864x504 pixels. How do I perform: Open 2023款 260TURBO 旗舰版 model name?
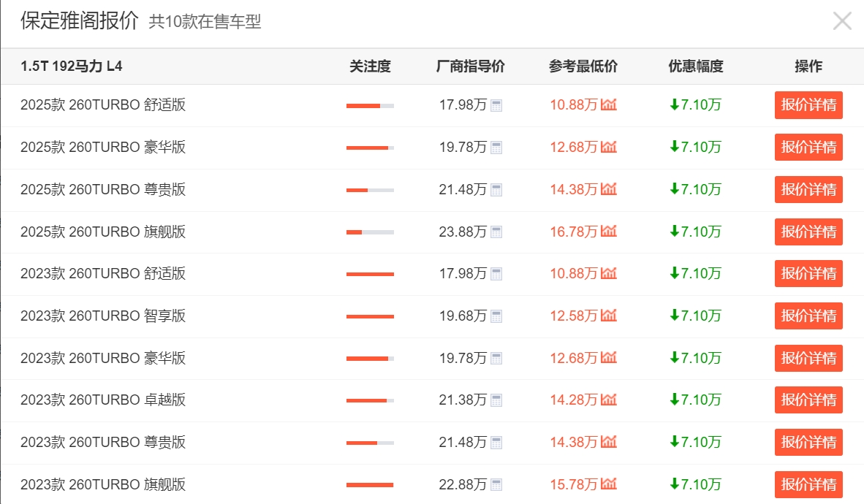pyautogui.click(x=103, y=485)
